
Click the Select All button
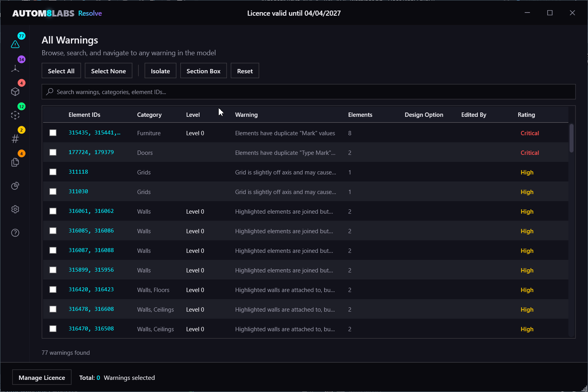(x=61, y=71)
